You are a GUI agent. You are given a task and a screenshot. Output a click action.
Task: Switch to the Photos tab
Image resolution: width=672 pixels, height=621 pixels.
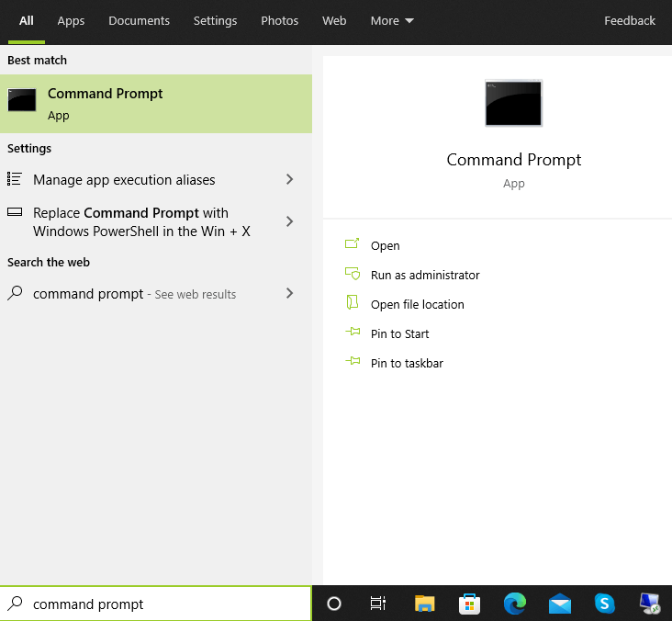[279, 20]
